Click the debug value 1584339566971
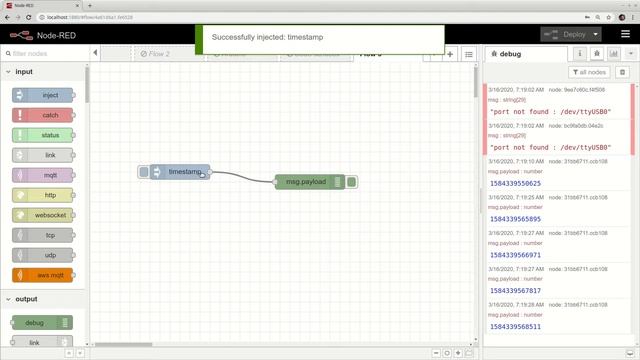Screen dimensions: 640x360 pyautogui.click(x=516, y=255)
